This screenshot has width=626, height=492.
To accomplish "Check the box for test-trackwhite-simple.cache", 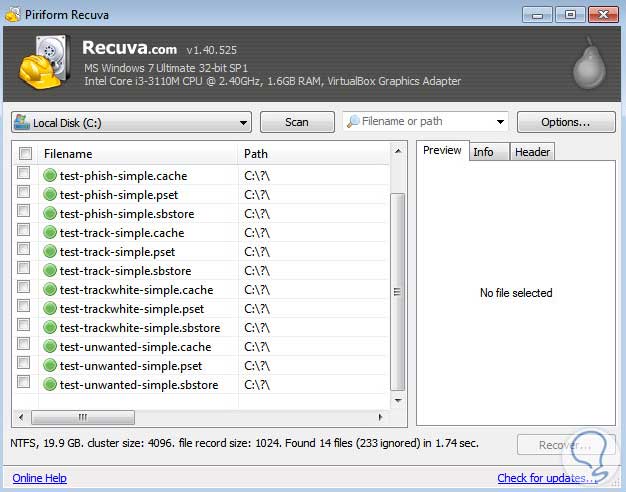I will point(24,287).
